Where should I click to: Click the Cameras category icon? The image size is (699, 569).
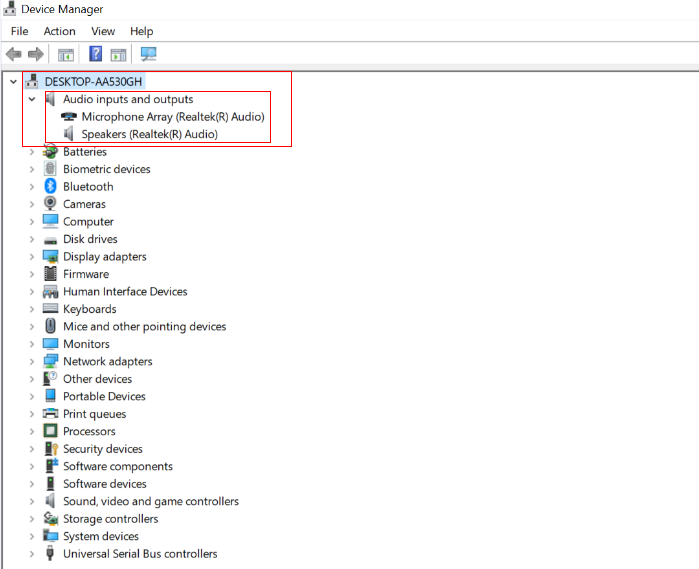point(50,204)
